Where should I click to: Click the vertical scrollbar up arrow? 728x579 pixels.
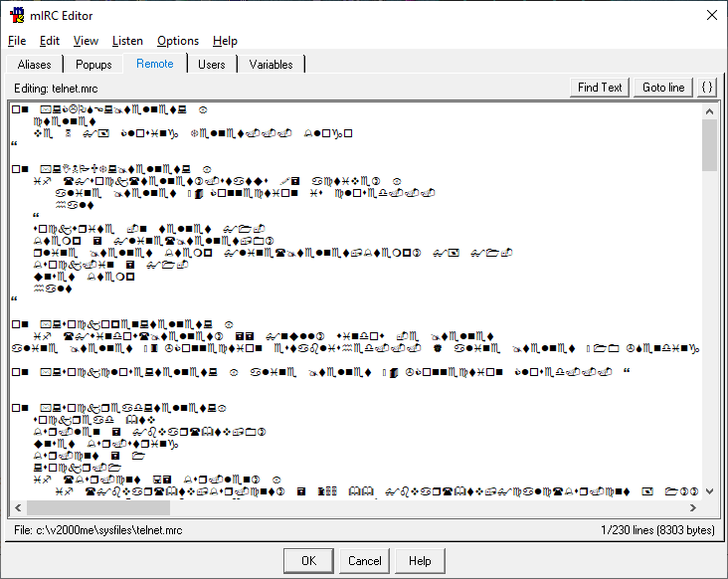(709, 111)
